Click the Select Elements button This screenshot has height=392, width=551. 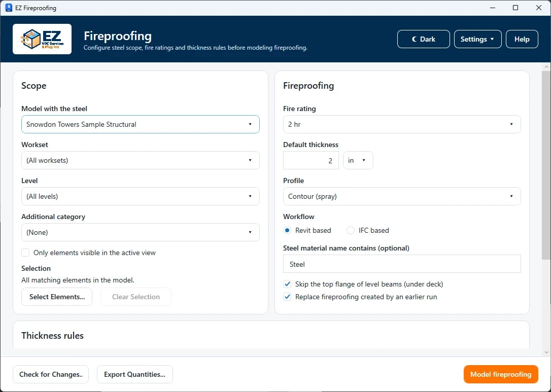click(57, 297)
